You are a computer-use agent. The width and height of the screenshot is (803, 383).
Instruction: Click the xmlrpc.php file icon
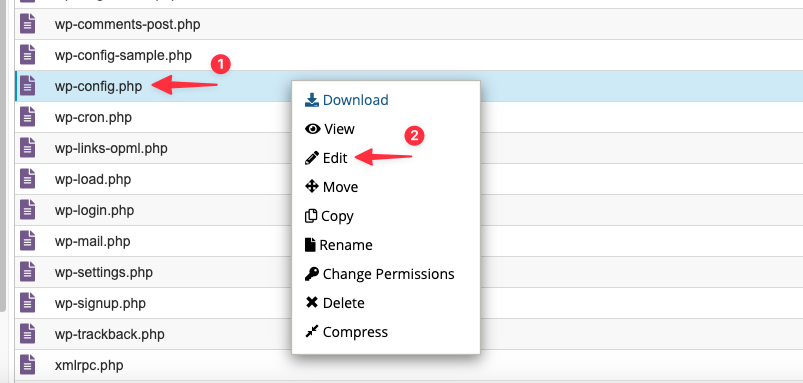click(28, 365)
